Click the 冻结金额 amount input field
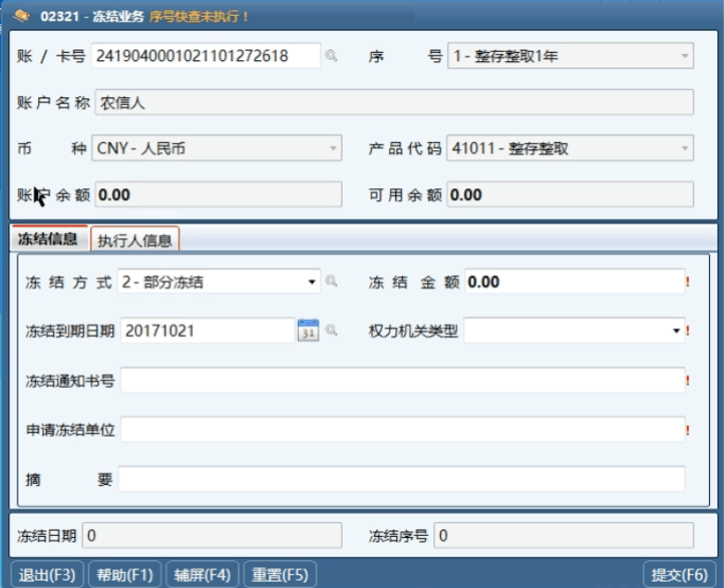Viewport: 724px width, 588px height. pyautogui.click(x=574, y=282)
